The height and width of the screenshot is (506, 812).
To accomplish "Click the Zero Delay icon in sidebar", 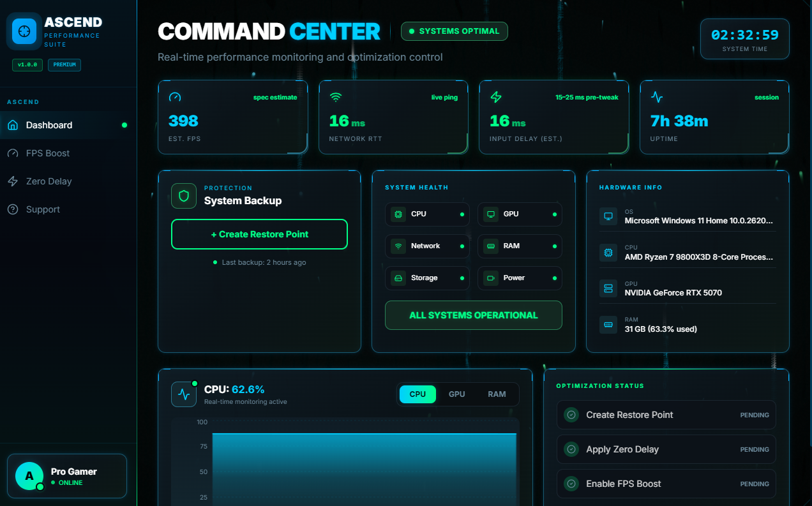I will click(14, 181).
